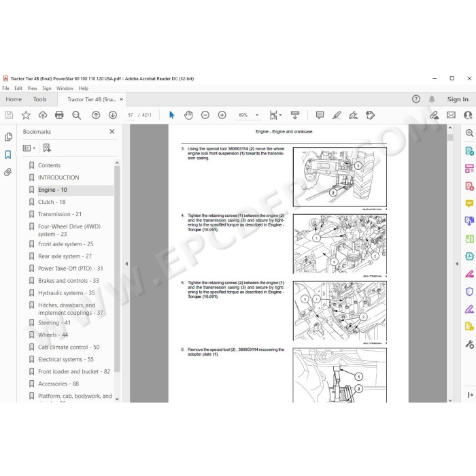Share a link to the file icon
The image size is (476, 476).
(434, 115)
